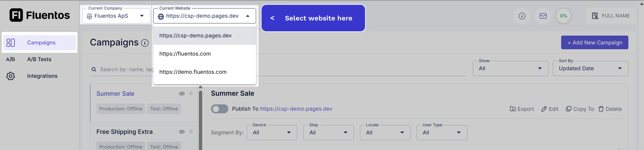Open Campaigns in the sidebar
This screenshot has width=644, height=150.
(x=40, y=43)
